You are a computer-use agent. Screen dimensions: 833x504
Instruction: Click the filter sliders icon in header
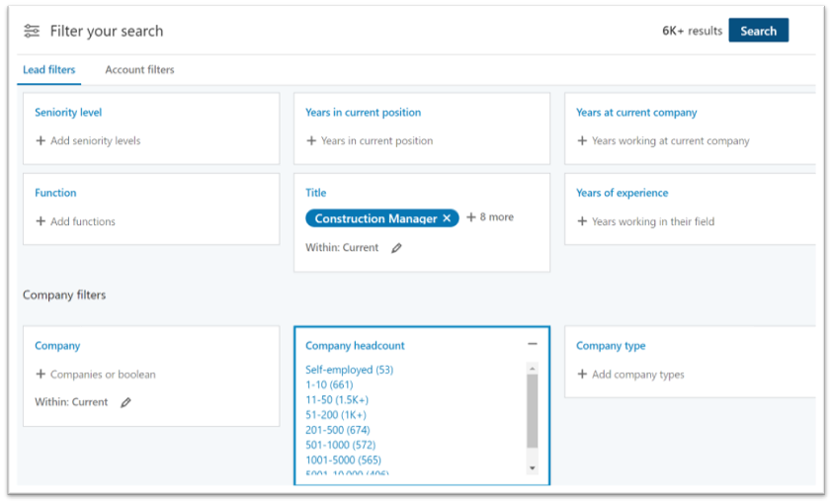(32, 31)
